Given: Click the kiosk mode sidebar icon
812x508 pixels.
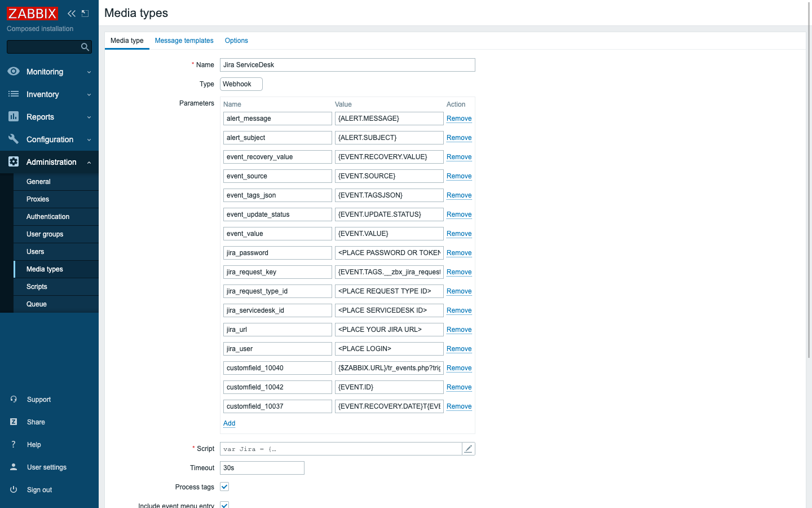Looking at the screenshot, I should (x=85, y=14).
